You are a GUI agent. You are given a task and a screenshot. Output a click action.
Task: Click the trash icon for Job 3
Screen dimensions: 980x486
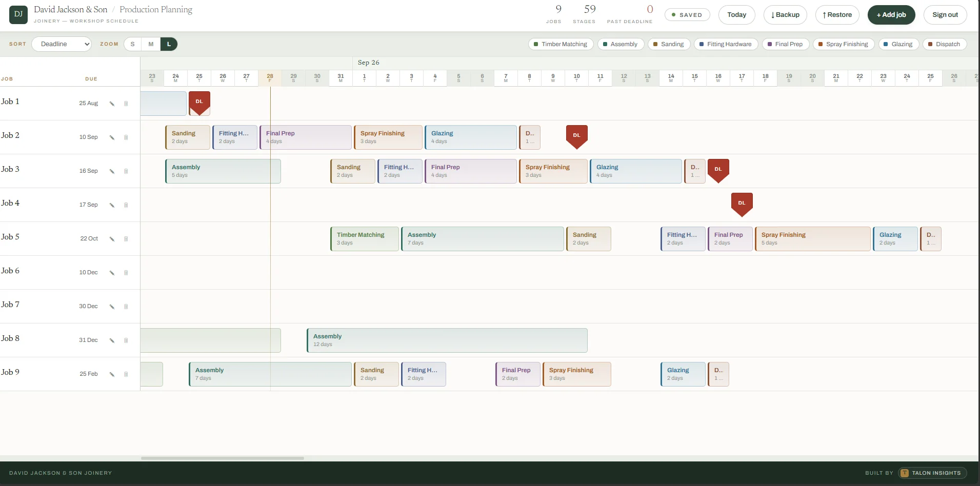click(x=126, y=171)
